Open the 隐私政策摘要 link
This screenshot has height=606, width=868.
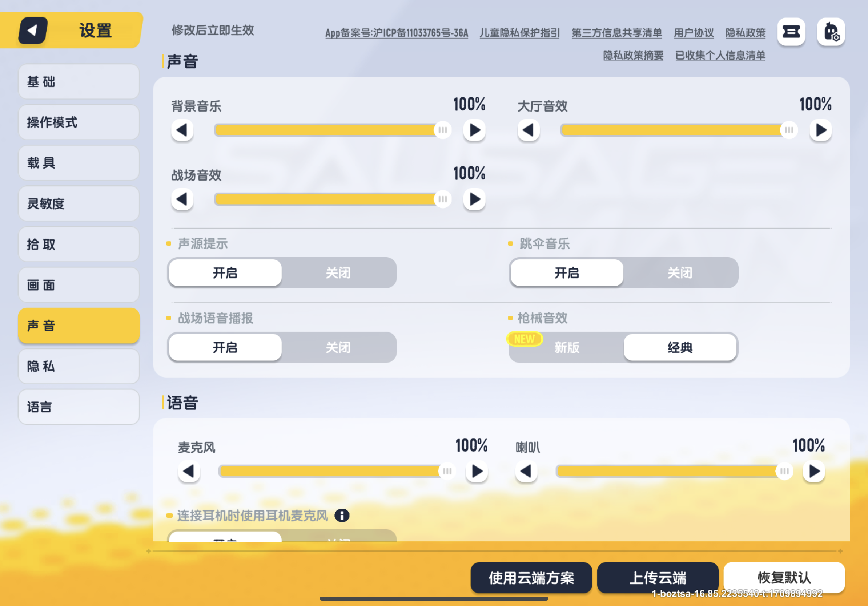(633, 56)
